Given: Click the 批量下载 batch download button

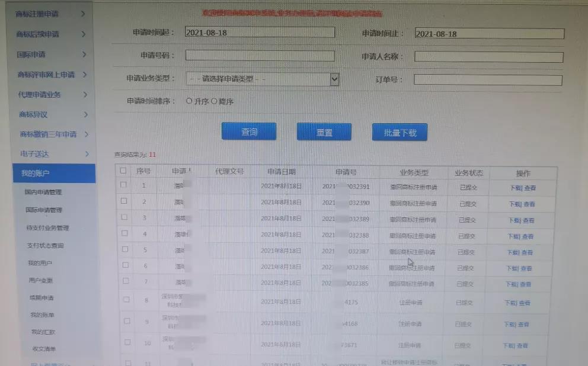Looking at the screenshot, I should tap(400, 133).
